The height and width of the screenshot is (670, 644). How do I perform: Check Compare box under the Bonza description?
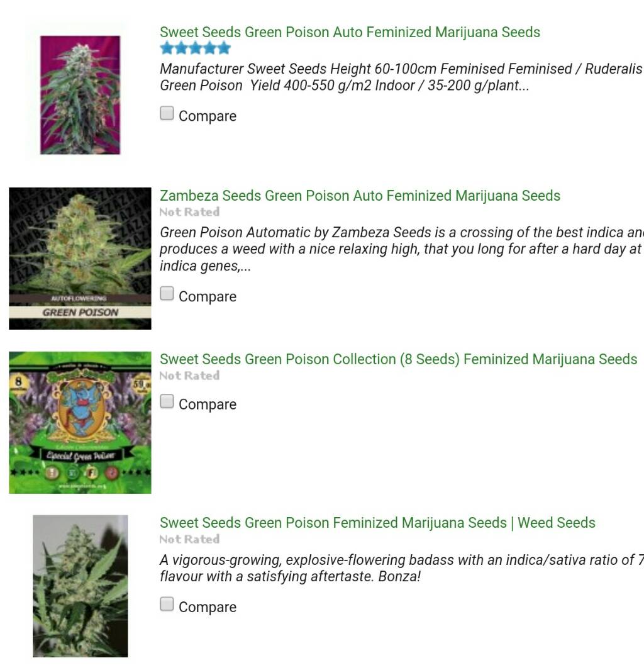coord(167,604)
